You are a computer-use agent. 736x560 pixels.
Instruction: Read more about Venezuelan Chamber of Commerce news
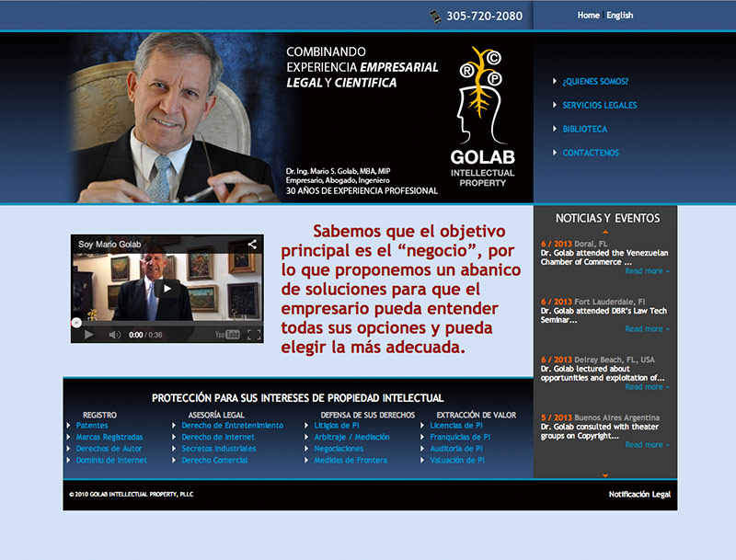click(x=647, y=271)
